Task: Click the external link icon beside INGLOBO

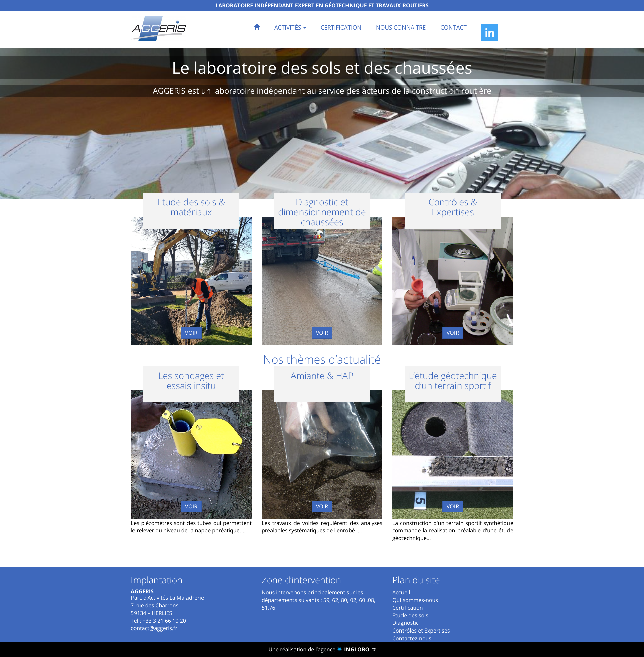Action: (373, 649)
